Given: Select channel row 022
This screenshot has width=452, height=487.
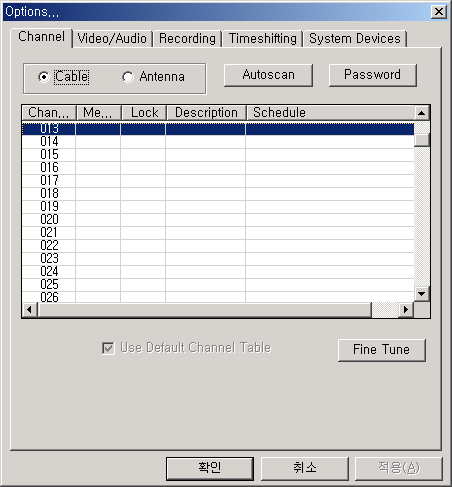Looking at the screenshot, I should click(218, 246).
